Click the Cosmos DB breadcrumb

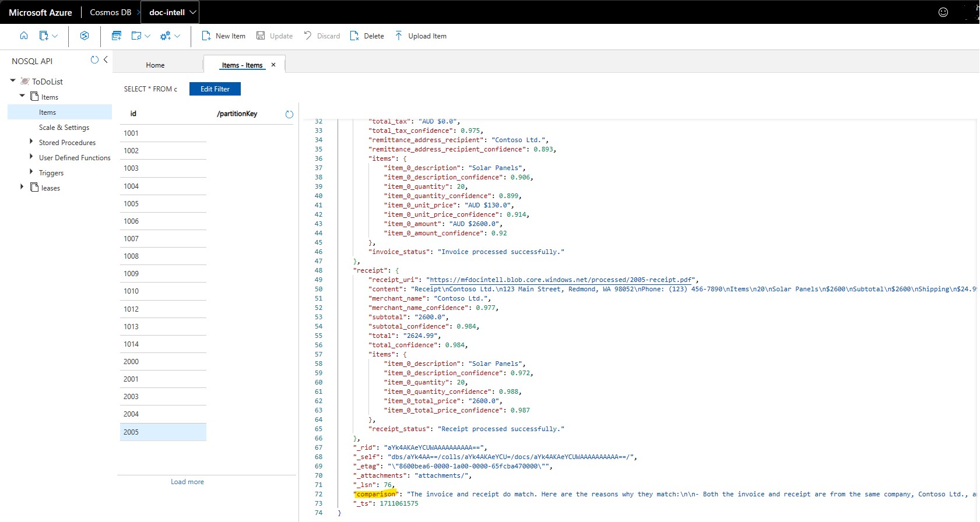[x=110, y=12]
